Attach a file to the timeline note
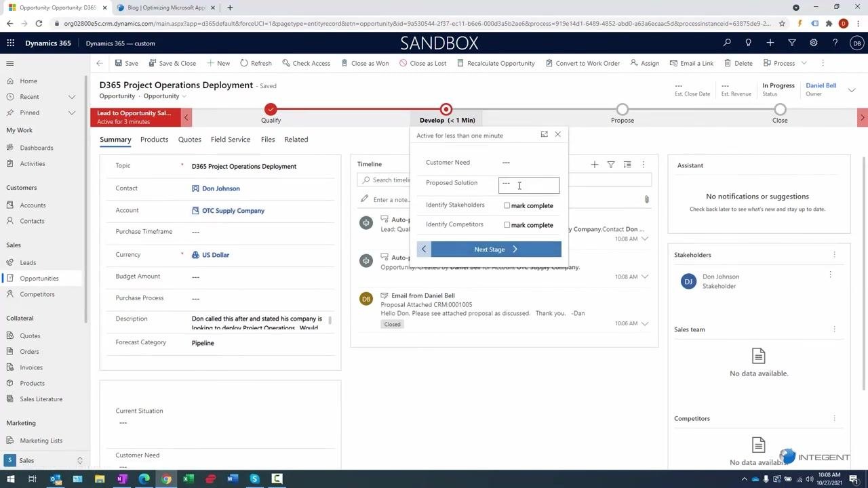Image resolution: width=868 pixels, height=488 pixels. pos(646,199)
